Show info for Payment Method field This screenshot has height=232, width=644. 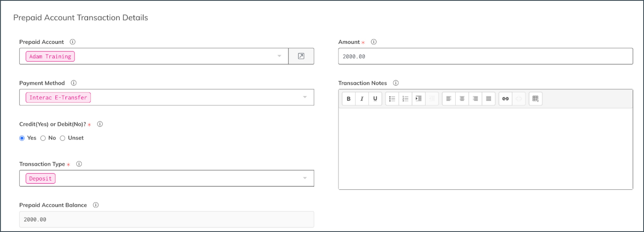click(x=73, y=83)
